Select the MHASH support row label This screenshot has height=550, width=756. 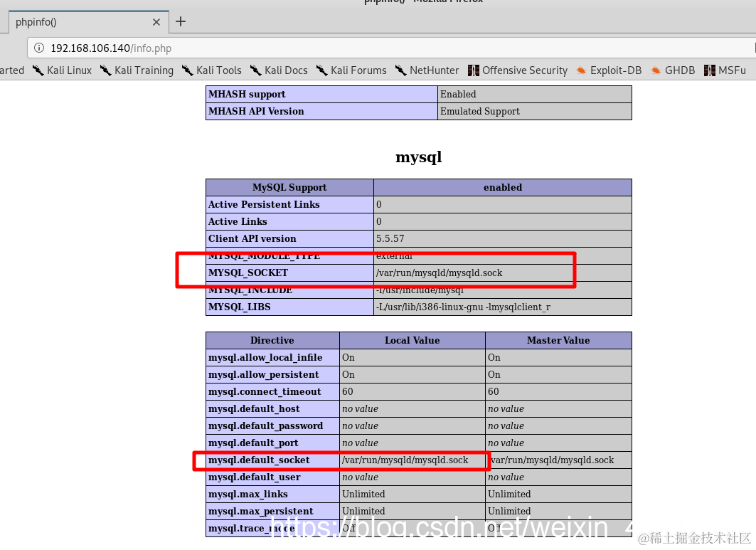247,94
